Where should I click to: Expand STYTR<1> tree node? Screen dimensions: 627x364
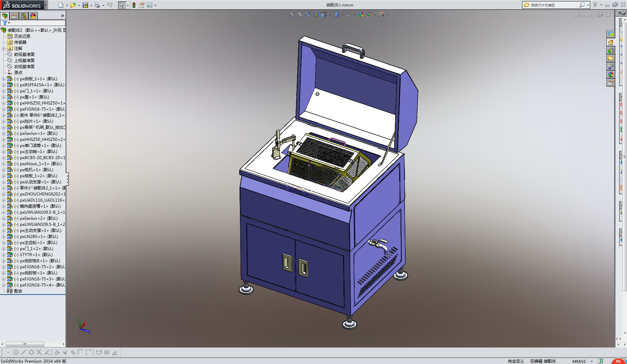[3, 255]
